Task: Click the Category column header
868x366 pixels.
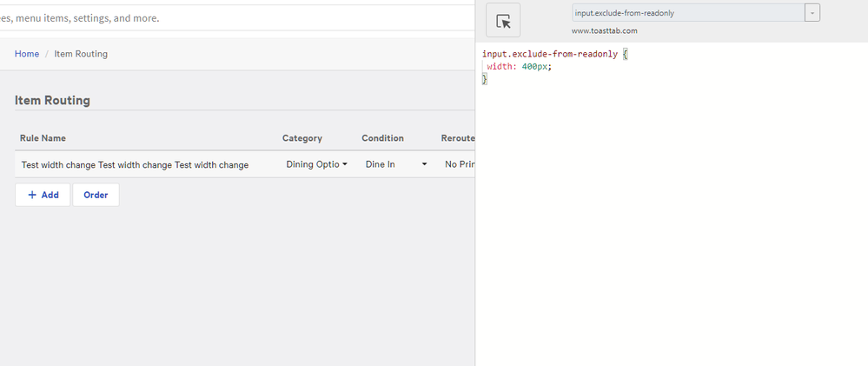Action: 301,138
